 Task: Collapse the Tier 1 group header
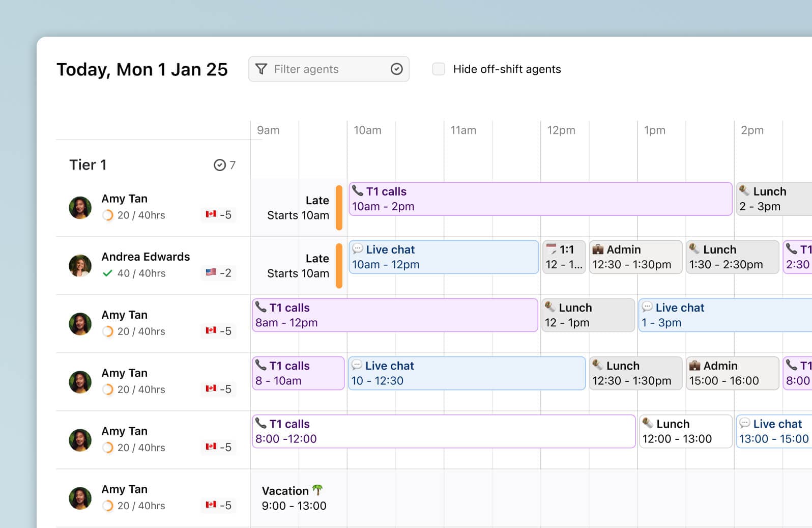pyautogui.click(x=88, y=165)
